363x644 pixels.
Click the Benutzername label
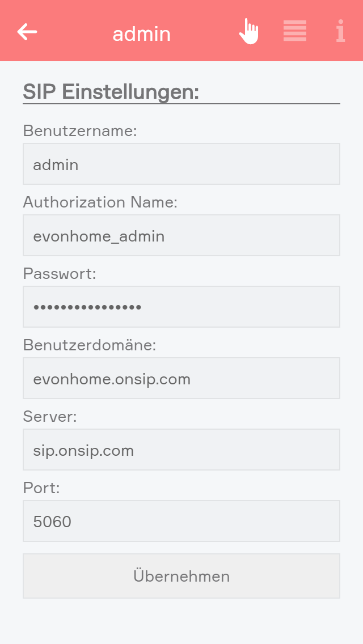(x=80, y=131)
